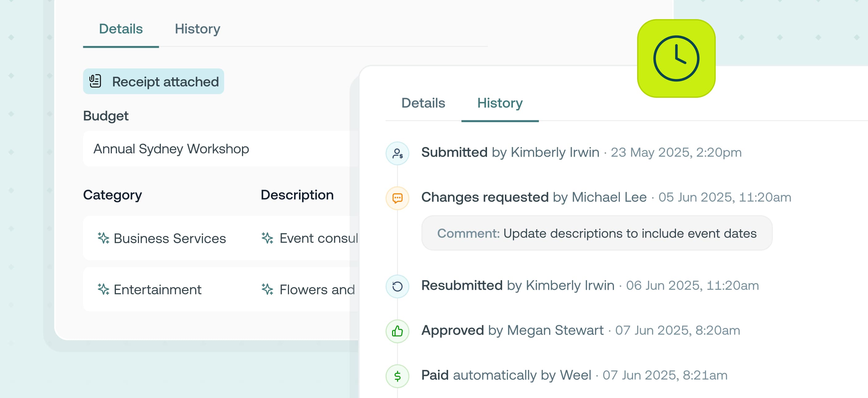Click the sparkle icon beside Entertainment
This screenshot has width=868, height=398.
coord(103,289)
